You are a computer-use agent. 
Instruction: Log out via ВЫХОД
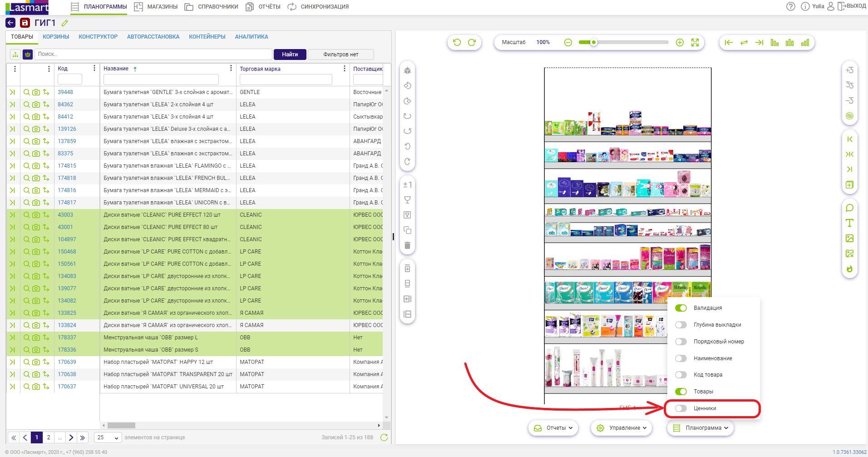click(x=852, y=6)
